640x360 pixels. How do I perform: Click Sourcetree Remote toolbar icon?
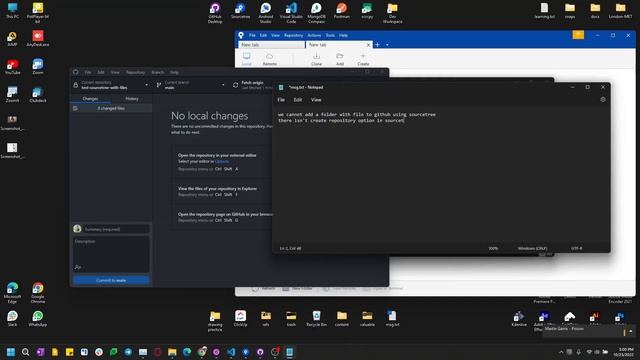click(269, 59)
